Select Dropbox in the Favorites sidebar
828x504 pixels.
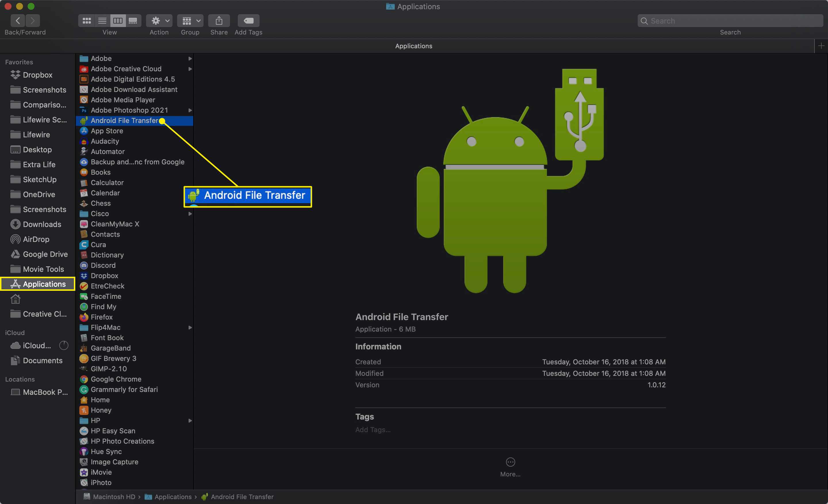click(37, 74)
